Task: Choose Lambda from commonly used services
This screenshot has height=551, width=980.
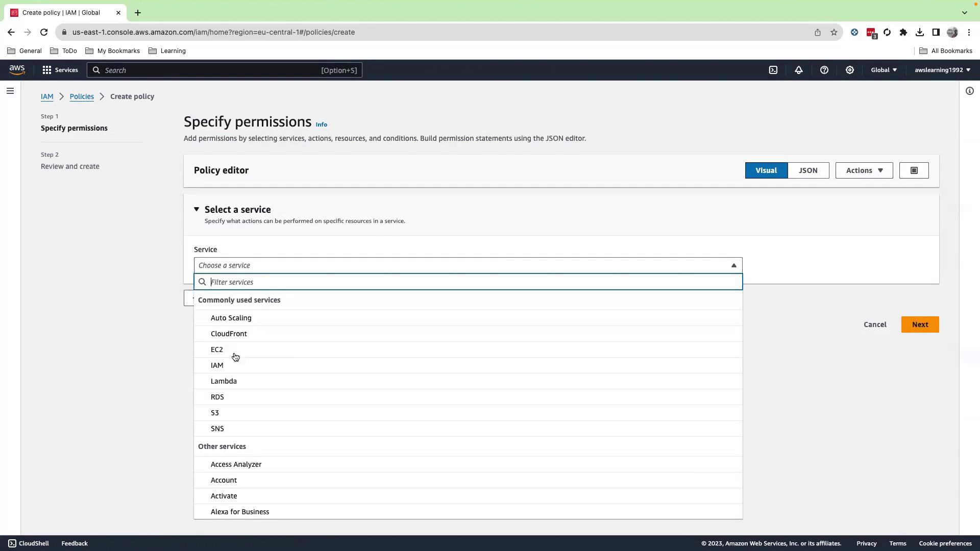Action: [x=224, y=381]
